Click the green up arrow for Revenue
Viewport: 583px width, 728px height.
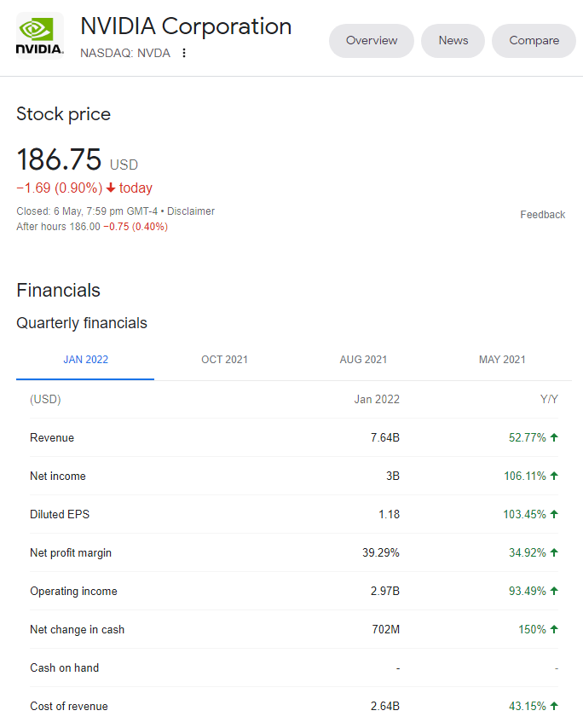coord(554,437)
